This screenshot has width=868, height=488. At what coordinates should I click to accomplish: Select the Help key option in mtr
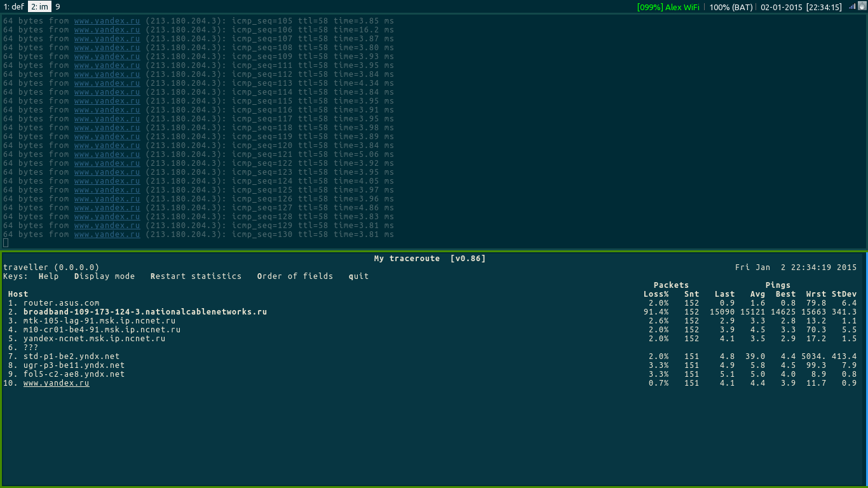coord(48,276)
